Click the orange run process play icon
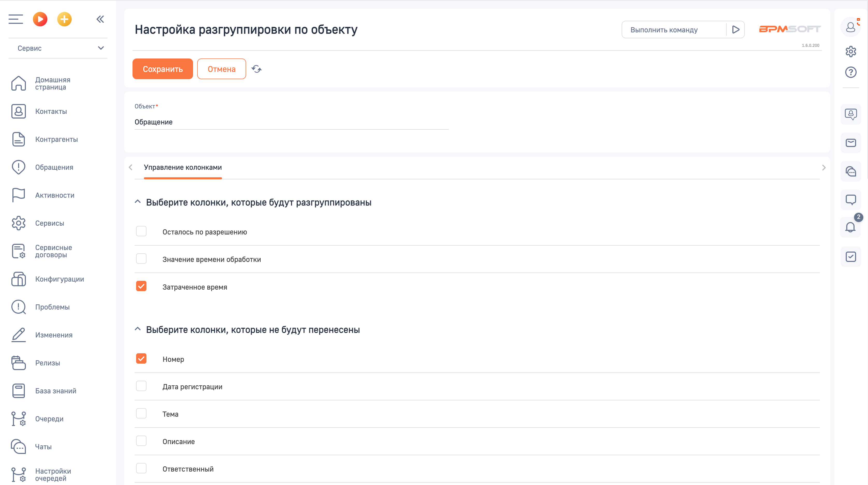 point(40,19)
